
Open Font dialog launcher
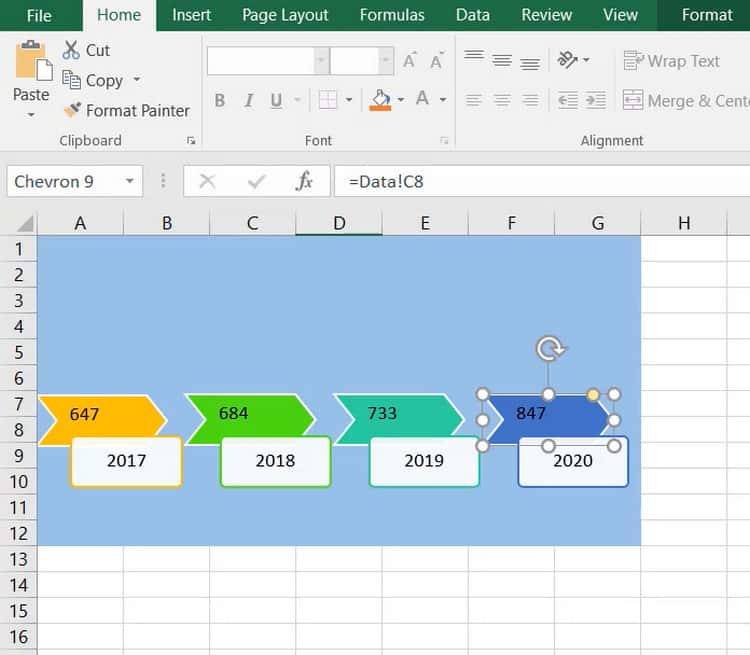coord(444,141)
